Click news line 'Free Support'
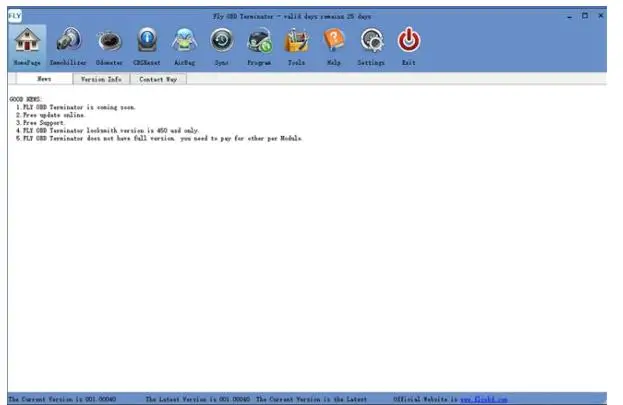 pyautogui.click(x=40, y=123)
